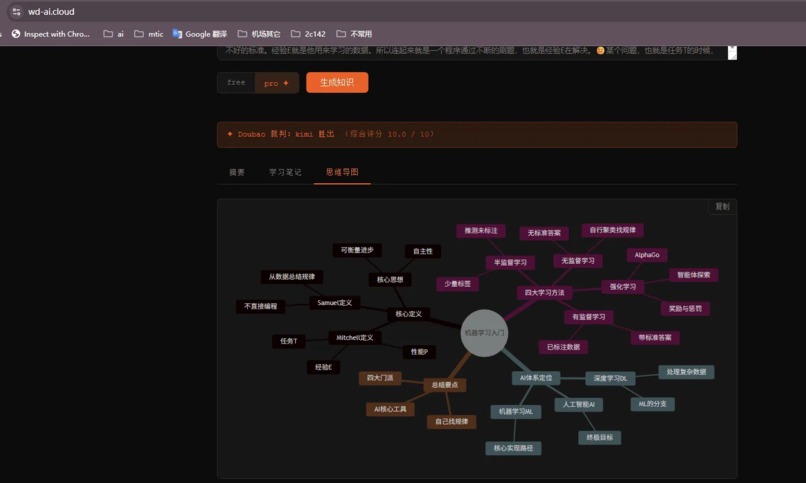Screen dimensions: 806x483
Task: Open the mtic bookmark folder
Action: point(149,34)
